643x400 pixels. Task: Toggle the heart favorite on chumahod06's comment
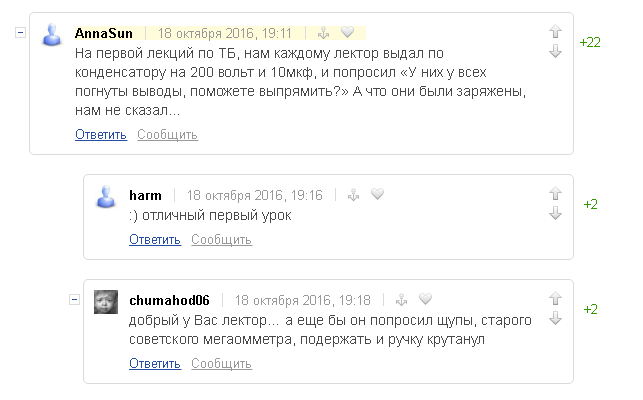425,299
